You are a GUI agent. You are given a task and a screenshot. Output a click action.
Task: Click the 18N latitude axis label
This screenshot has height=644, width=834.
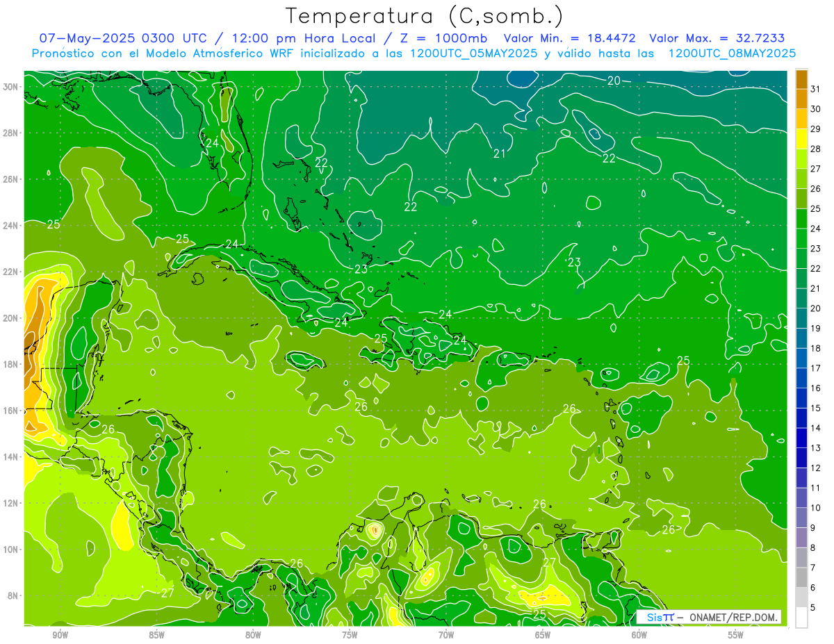tap(10, 364)
